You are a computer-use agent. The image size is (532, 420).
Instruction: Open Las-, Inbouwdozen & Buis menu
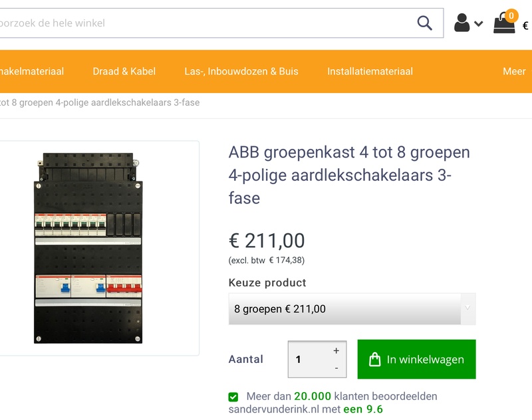241,72
